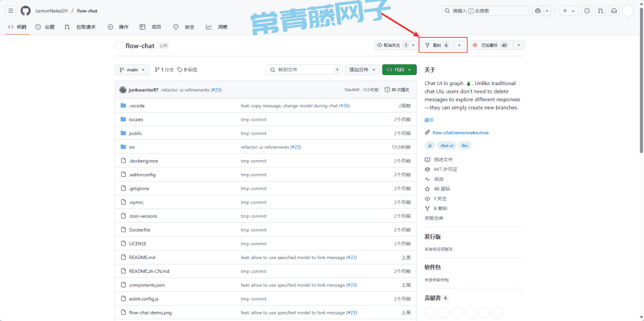Select the ai topic tag
The height and width of the screenshot is (321, 644).
tap(429, 145)
